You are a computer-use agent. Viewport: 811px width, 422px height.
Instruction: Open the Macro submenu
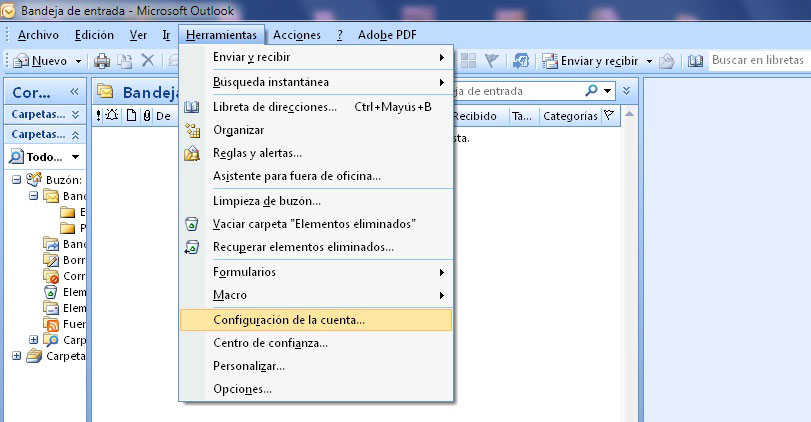316,295
